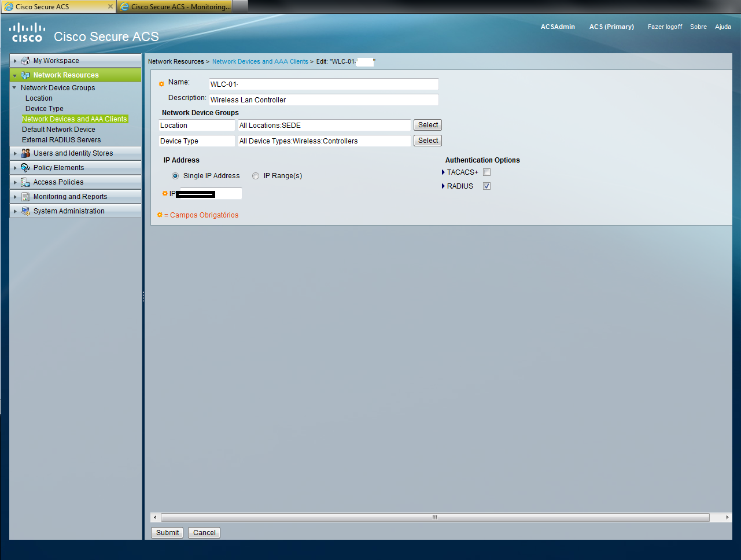
Task: Open Default Network Device
Action: tap(58, 130)
